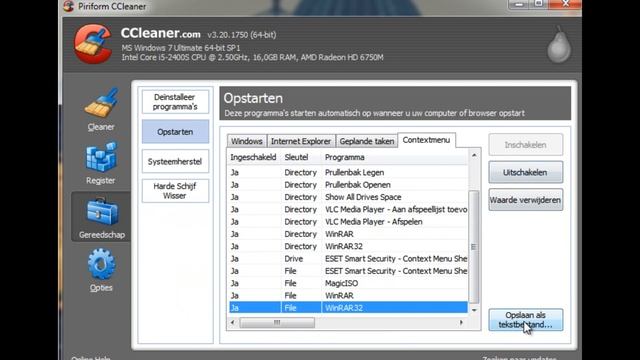Click the Piriform pear icon

click(x=559, y=45)
